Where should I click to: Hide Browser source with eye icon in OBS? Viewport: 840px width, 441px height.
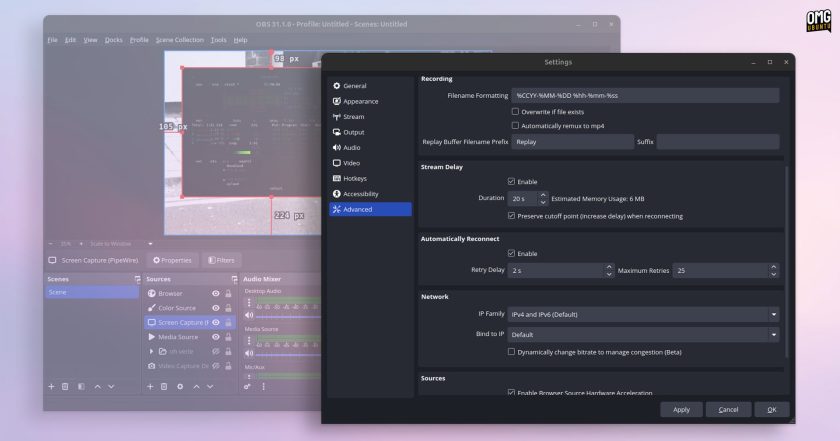(215, 294)
